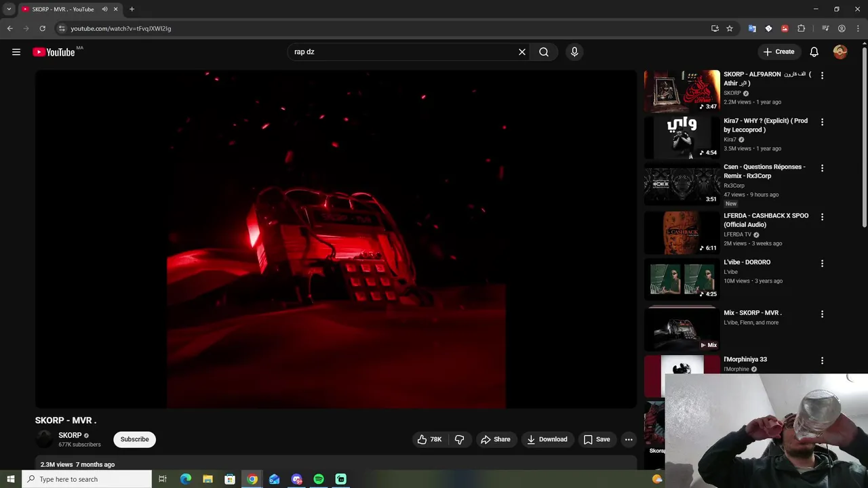Open File Explorer from taskbar
868x488 pixels.
pos(208,479)
